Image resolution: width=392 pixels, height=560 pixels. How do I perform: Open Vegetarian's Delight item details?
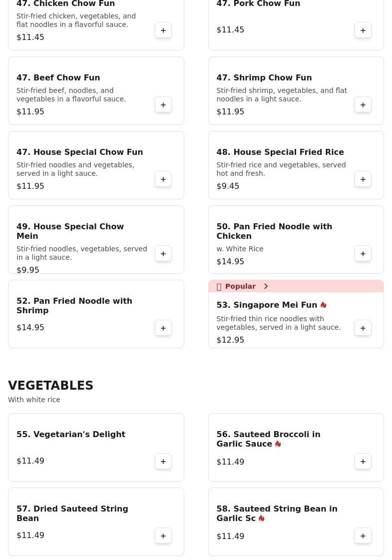click(x=71, y=435)
